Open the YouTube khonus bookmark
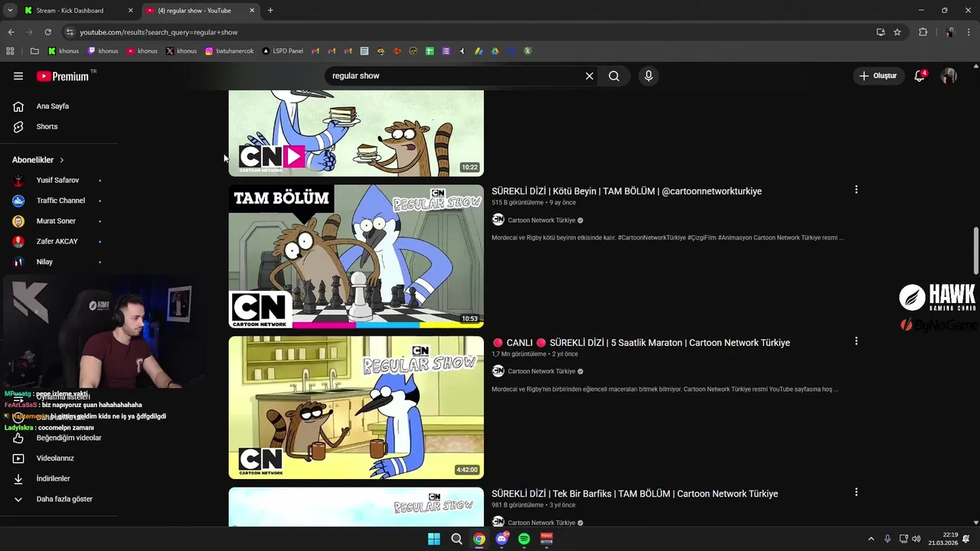 pos(142,51)
